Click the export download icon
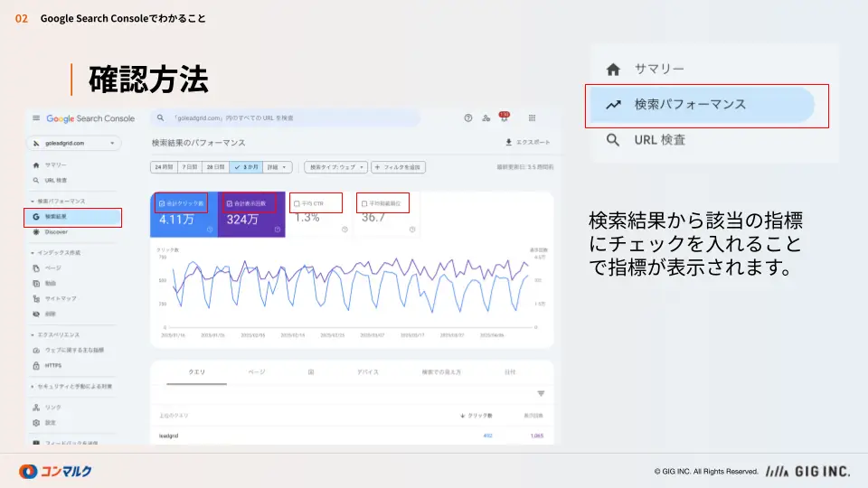Image resolution: width=868 pixels, height=488 pixels. (508, 142)
